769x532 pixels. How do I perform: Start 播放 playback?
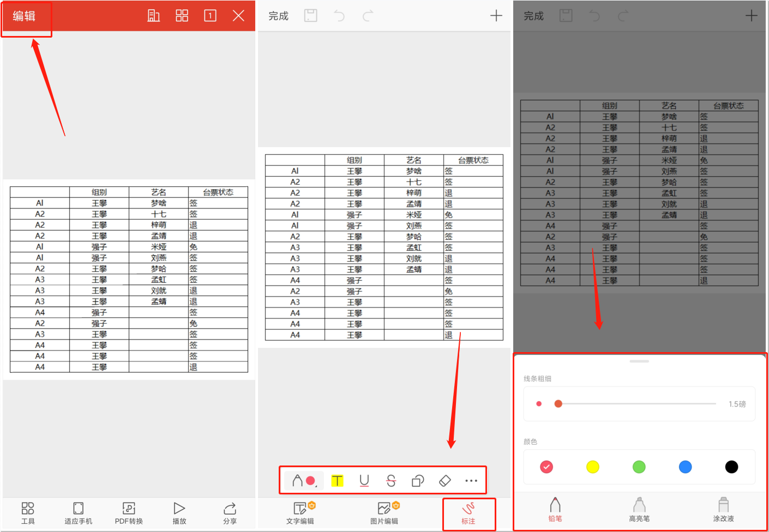(x=179, y=513)
